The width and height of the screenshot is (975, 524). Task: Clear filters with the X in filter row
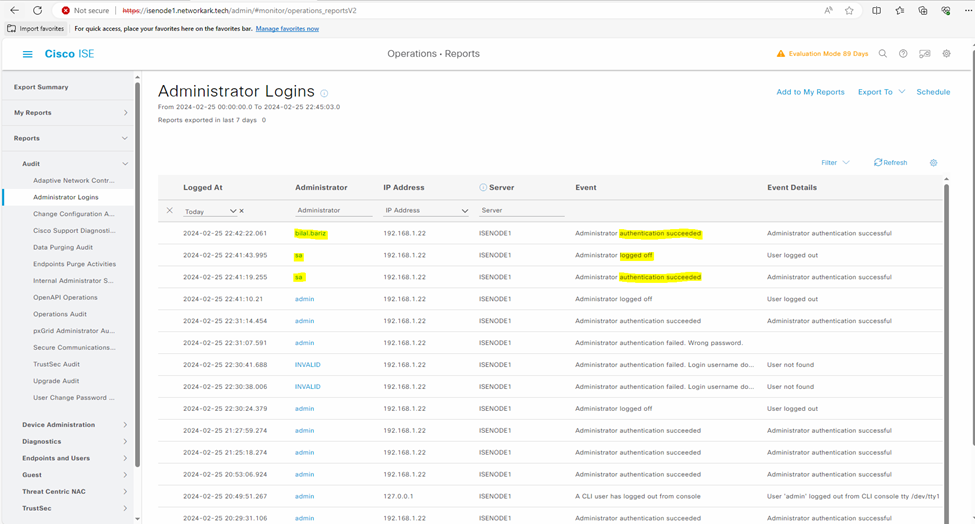[169, 211]
